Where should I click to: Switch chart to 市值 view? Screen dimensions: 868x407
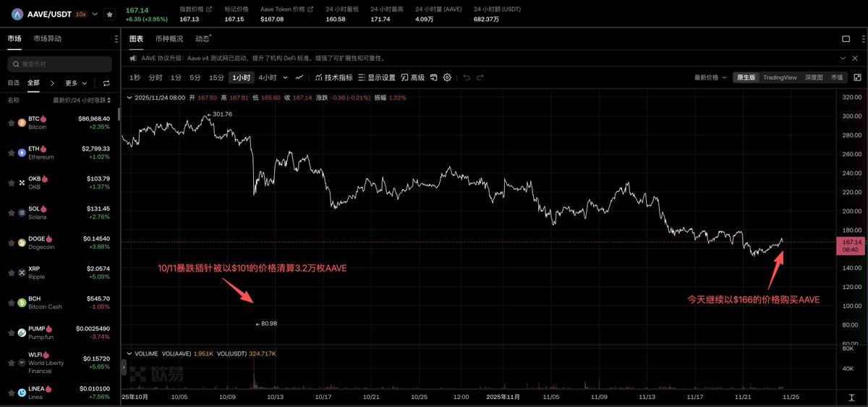point(837,77)
